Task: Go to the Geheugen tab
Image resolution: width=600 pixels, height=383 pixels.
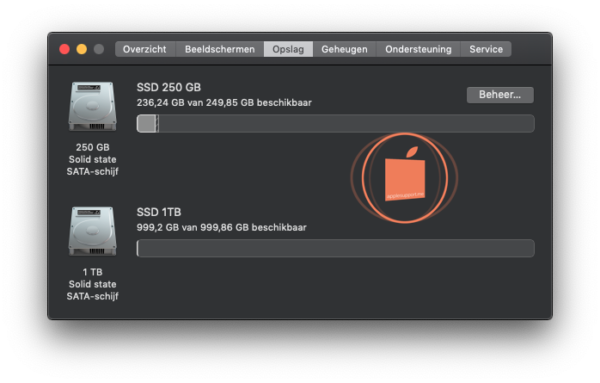Action: [x=344, y=49]
